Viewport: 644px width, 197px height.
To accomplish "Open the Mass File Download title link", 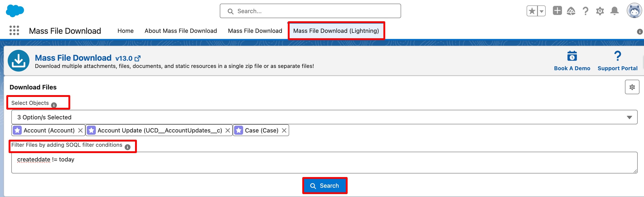I will pos(73,58).
